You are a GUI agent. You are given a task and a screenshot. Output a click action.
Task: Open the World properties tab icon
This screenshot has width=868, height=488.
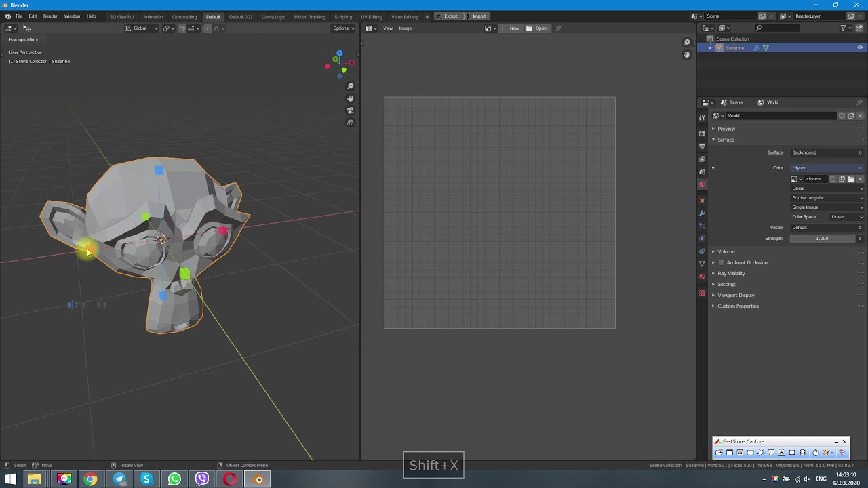point(702,184)
